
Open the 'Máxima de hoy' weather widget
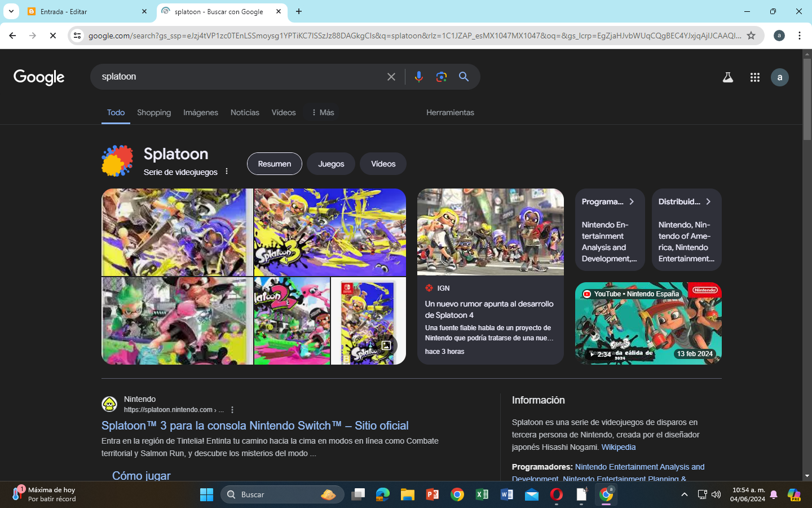point(44,494)
